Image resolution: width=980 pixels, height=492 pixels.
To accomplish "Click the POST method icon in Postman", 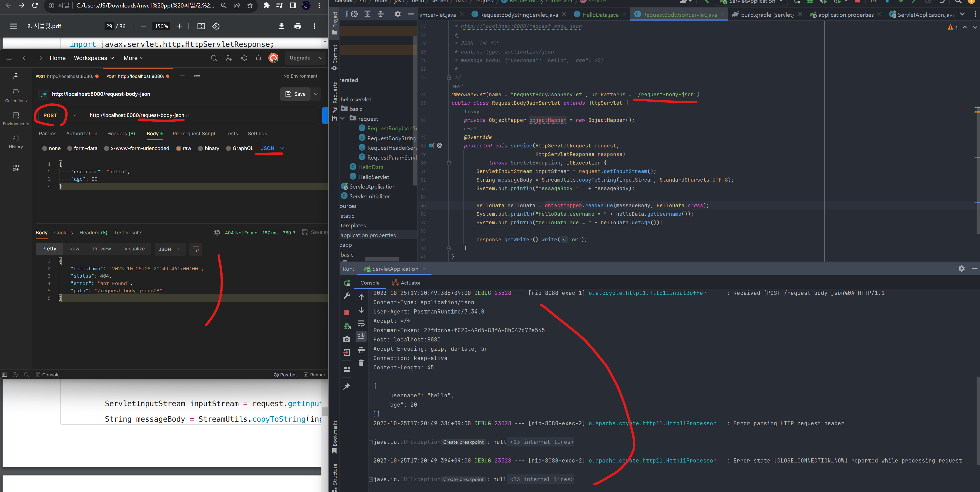I will pos(50,115).
